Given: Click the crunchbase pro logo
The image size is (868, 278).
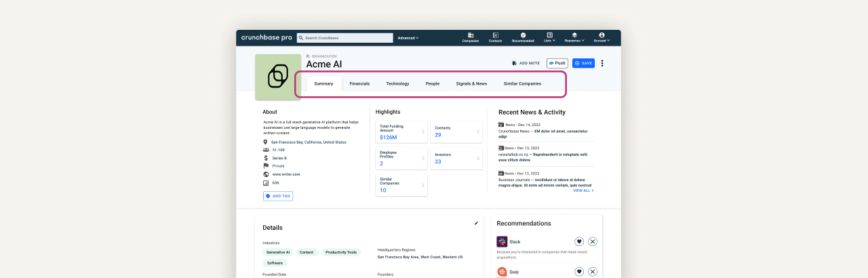Looking at the screenshot, I should (x=267, y=38).
